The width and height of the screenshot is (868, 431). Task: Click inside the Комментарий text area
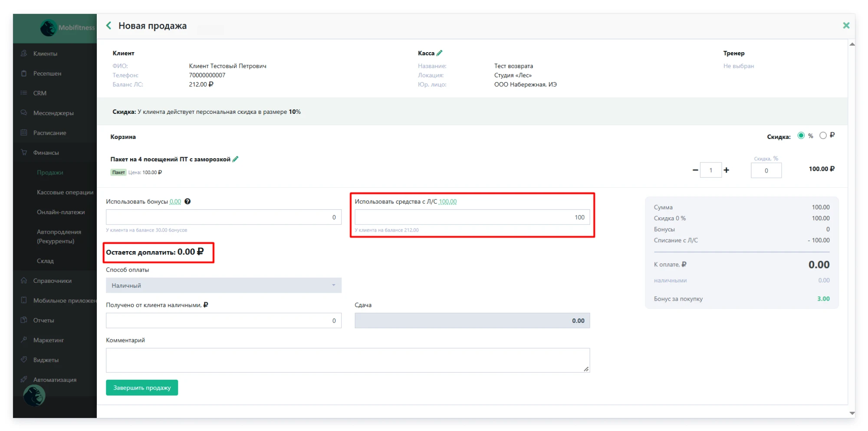pyautogui.click(x=348, y=360)
